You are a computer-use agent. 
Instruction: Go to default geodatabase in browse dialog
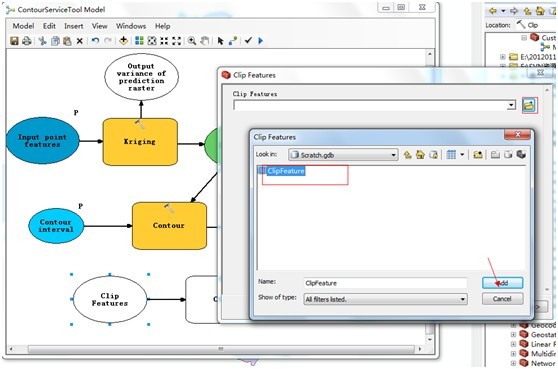(433, 154)
